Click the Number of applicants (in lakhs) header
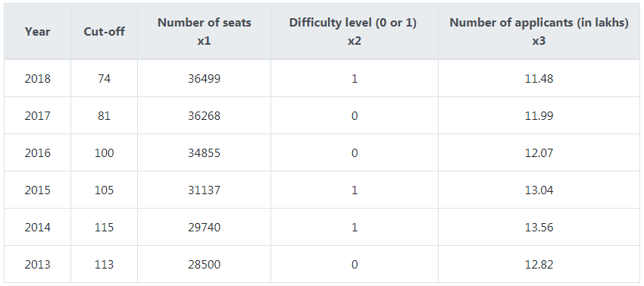 539,32
